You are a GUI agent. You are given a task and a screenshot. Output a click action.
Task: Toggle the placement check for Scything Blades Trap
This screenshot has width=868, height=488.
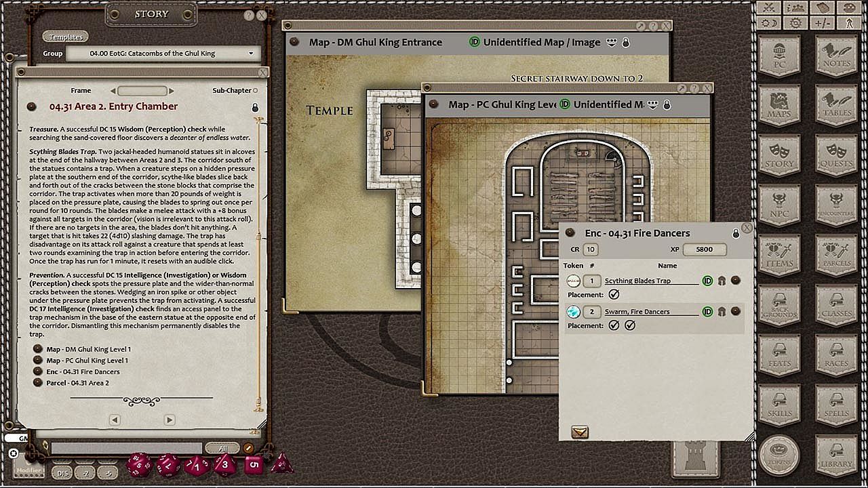tap(614, 295)
